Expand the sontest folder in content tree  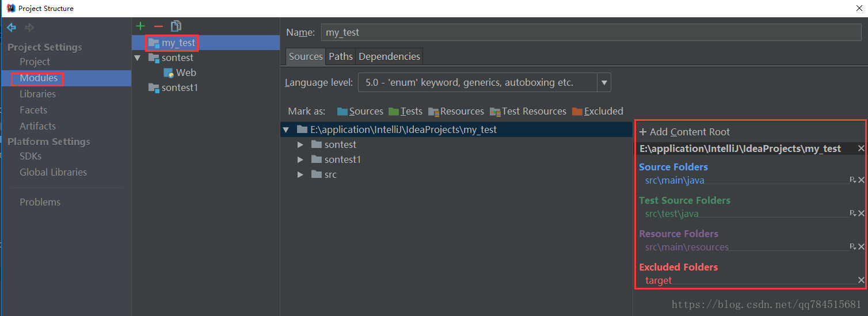point(300,144)
